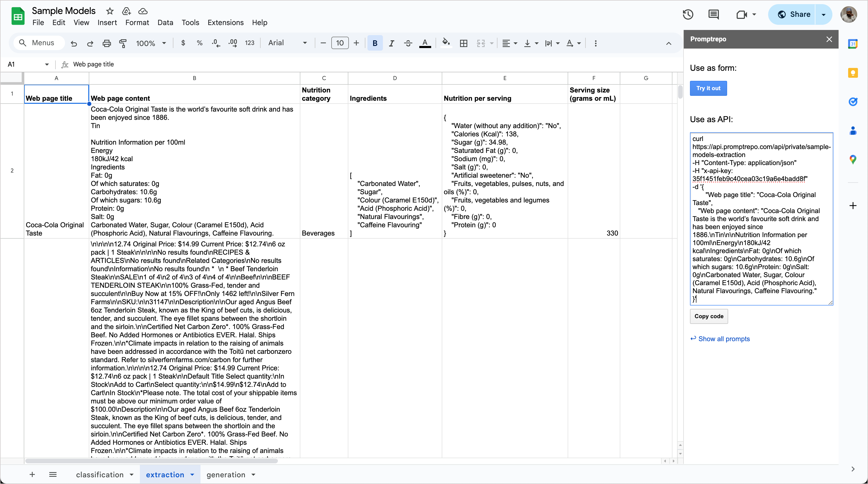Open text wrapping dropdown
The width and height of the screenshot is (868, 484).
click(552, 43)
